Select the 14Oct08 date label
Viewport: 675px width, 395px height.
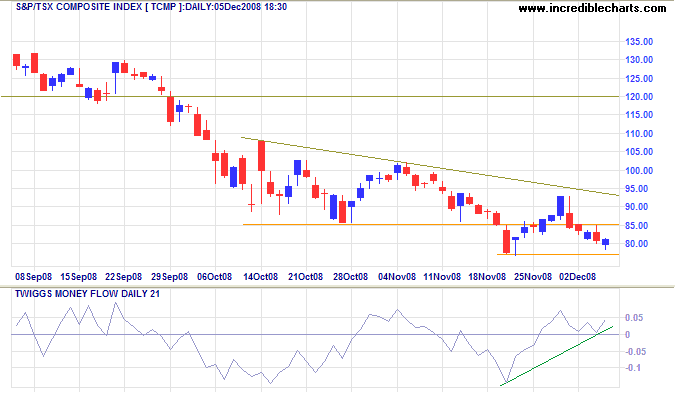pos(260,277)
